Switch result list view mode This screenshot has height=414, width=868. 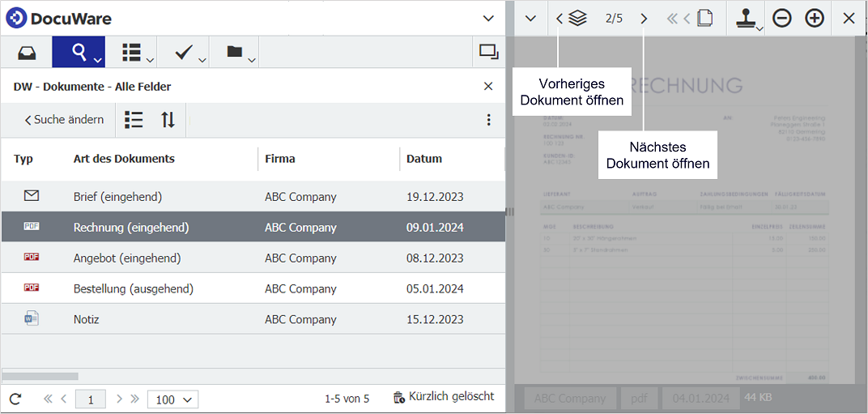pyautogui.click(x=134, y=120)
